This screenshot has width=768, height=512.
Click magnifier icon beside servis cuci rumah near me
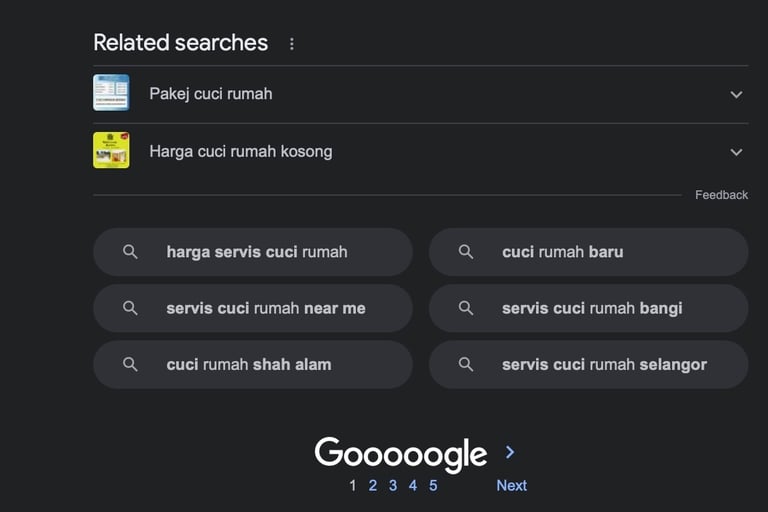click(x=130, y=308)
